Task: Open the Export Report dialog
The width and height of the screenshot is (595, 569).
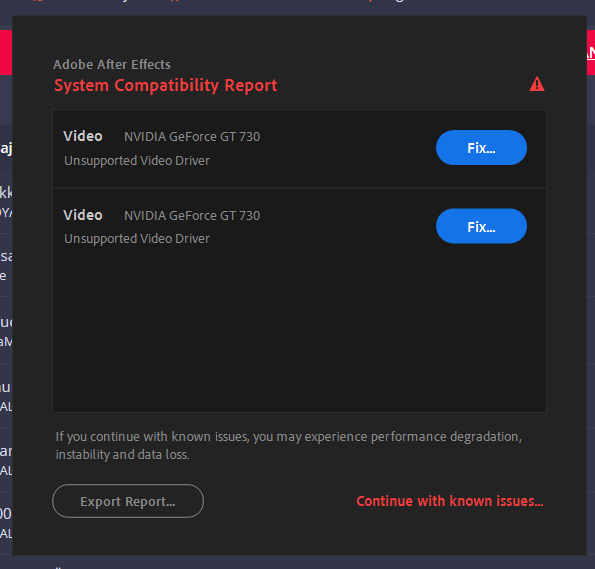Action: pyautogui.click(x=128, y=501)
